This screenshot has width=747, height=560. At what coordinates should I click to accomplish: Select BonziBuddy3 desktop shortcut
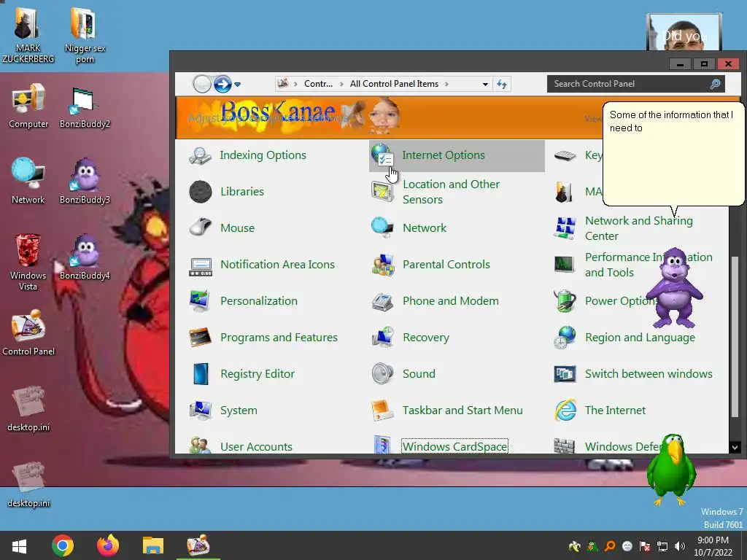pos(85,182)
